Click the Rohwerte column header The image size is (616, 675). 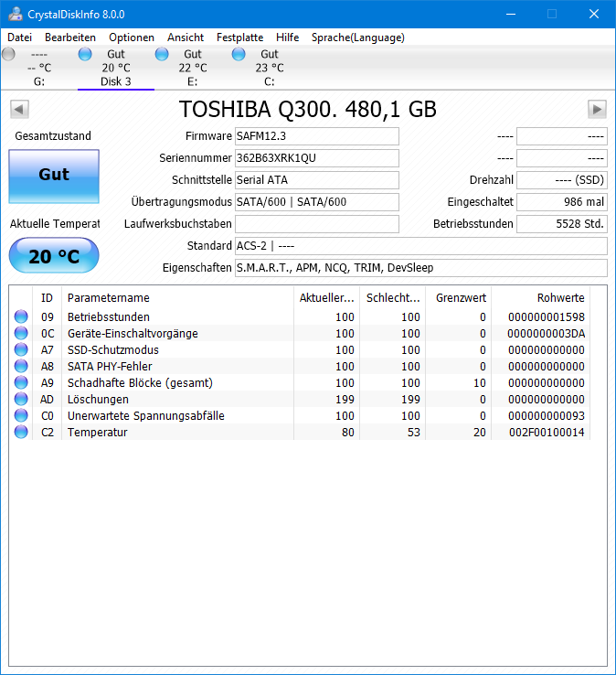click(x=541, y=298)
